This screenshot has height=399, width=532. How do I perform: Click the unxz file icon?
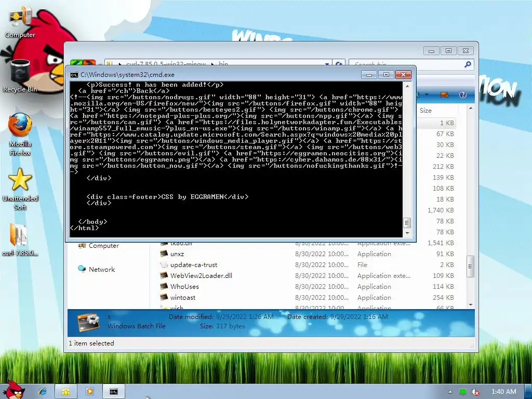point(164,254)
